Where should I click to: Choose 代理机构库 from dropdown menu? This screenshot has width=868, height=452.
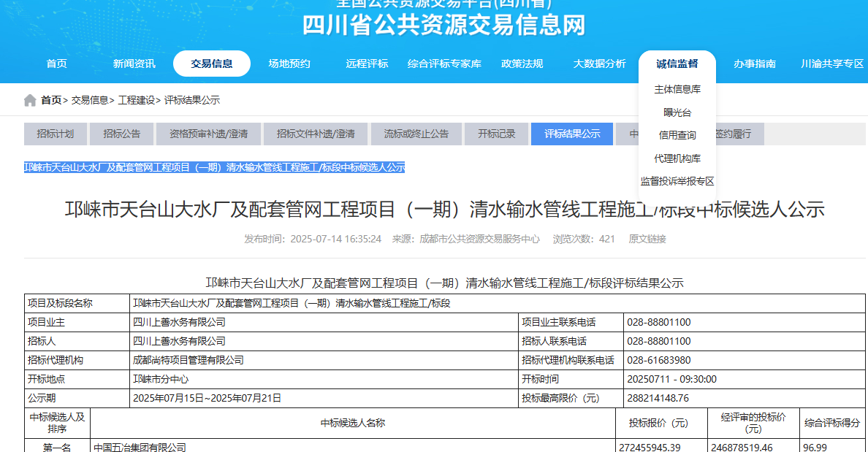pyautogui.click(x=677, y=158)
